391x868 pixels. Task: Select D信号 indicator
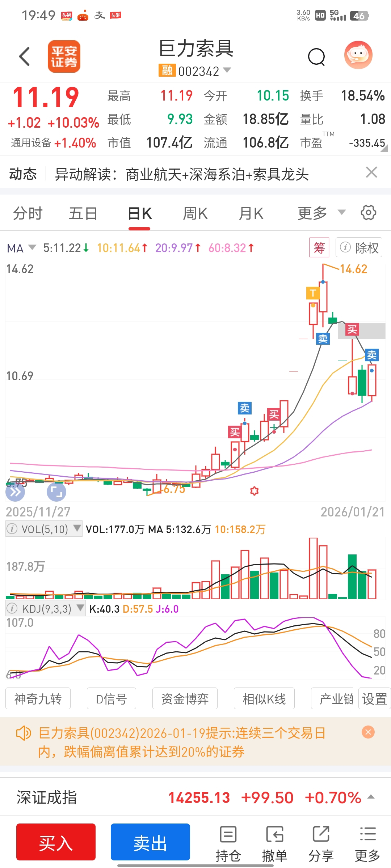112,699
